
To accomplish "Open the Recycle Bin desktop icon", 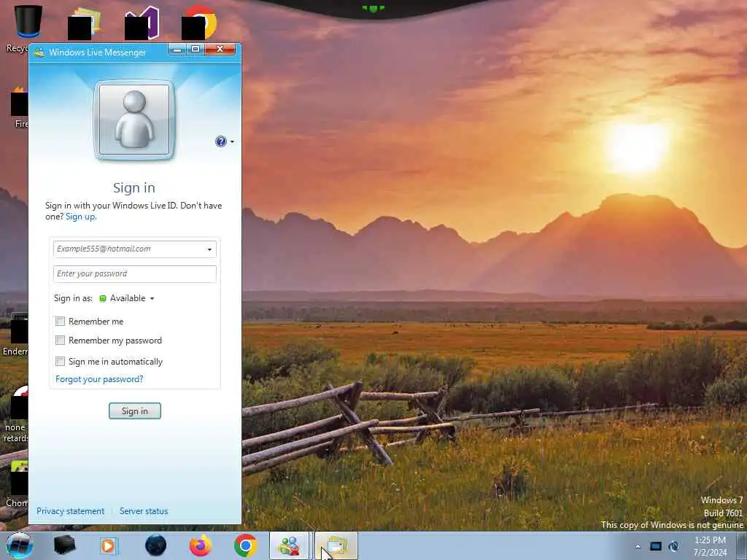I will click(28, 23).
